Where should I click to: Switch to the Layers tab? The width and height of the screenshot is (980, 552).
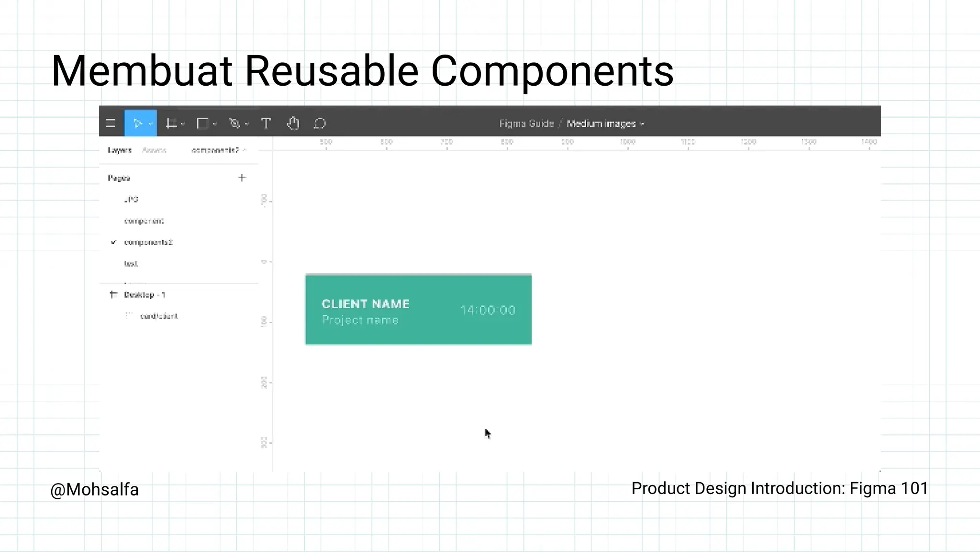tap(120, 150)
